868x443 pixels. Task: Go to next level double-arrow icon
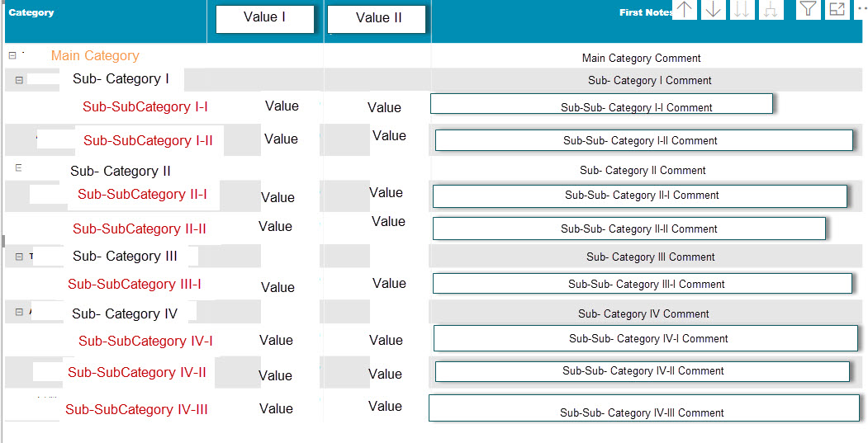pos(742,9)
